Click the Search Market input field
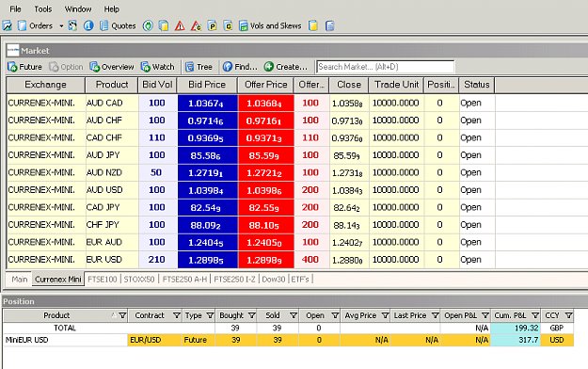This screenshot has width=588, height=369. click(385, 67)
